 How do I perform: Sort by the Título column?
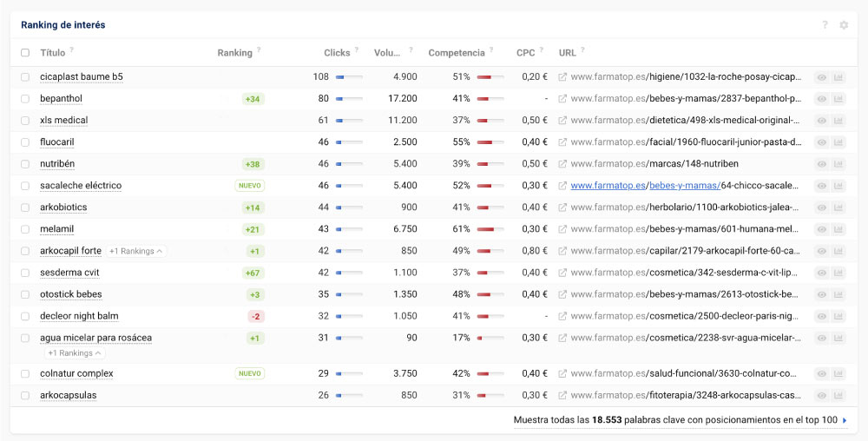(53, 53)
